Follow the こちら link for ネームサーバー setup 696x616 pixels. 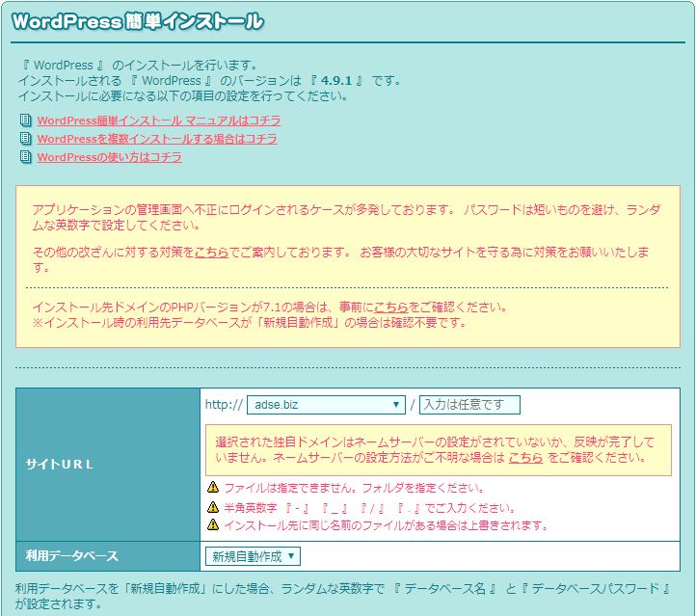click(x=525, y=458)
